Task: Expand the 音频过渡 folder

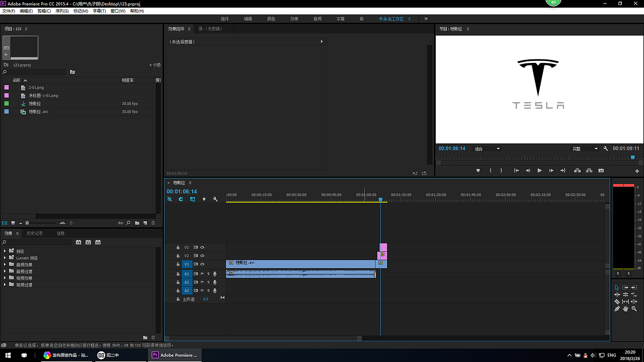Action: (5, 271)
